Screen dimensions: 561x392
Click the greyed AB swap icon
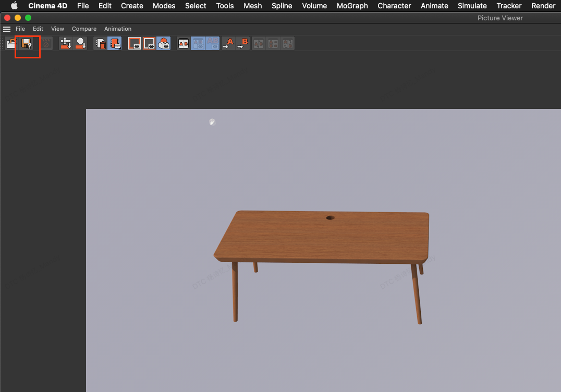point(259,43)
